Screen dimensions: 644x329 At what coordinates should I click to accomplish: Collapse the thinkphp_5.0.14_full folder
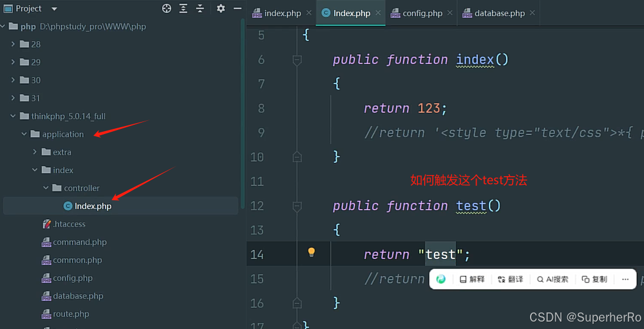13,116
